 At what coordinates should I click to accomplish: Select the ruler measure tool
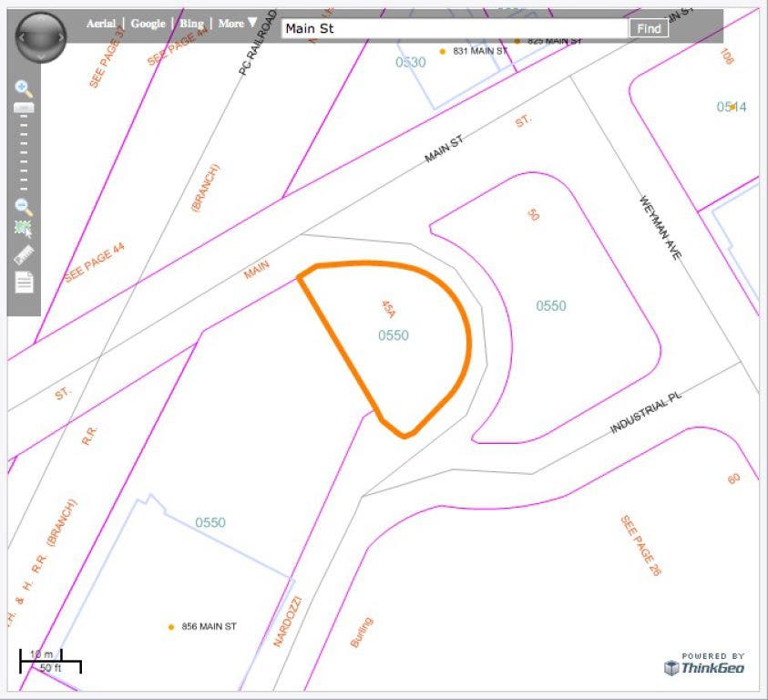tap(24, 255)
